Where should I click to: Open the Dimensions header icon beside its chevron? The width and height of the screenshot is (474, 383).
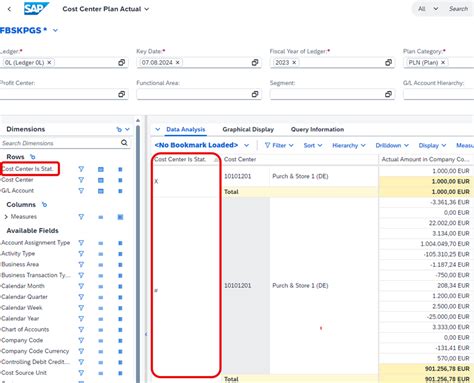[x=119, y=129]
